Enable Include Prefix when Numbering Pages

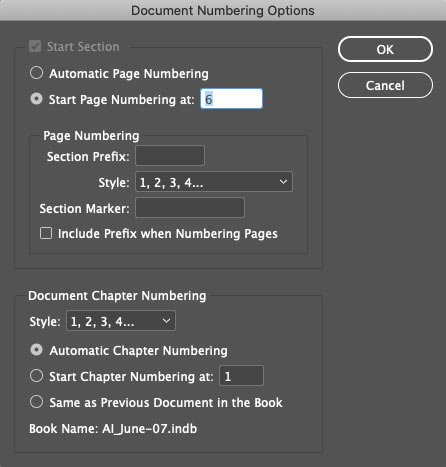click(x=46, y=233)
